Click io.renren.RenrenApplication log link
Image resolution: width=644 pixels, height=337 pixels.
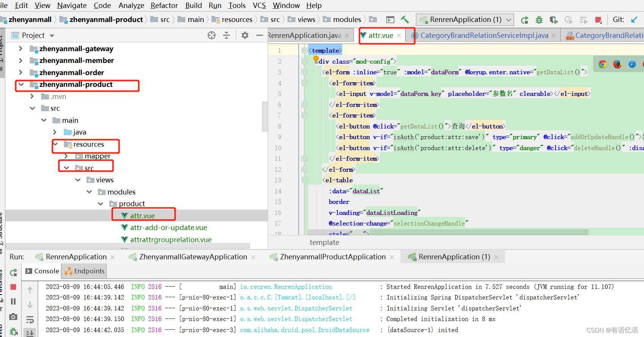286,287
